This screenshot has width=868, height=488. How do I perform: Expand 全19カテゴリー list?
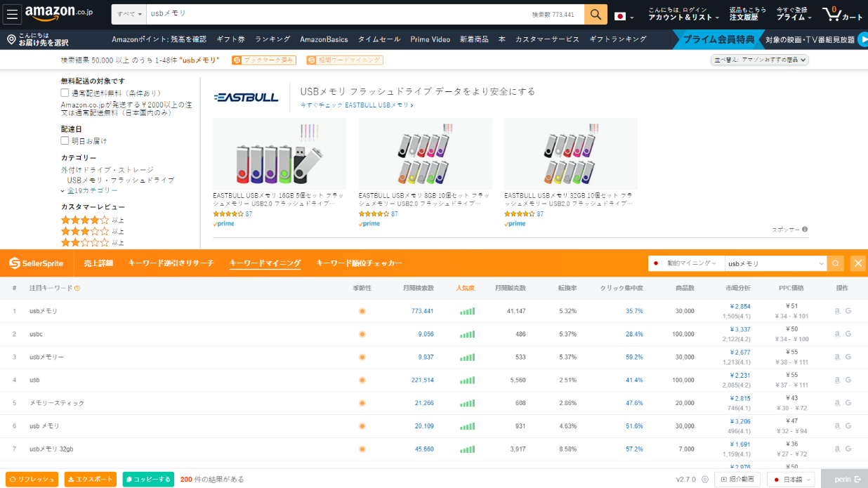tap(89, 190)
